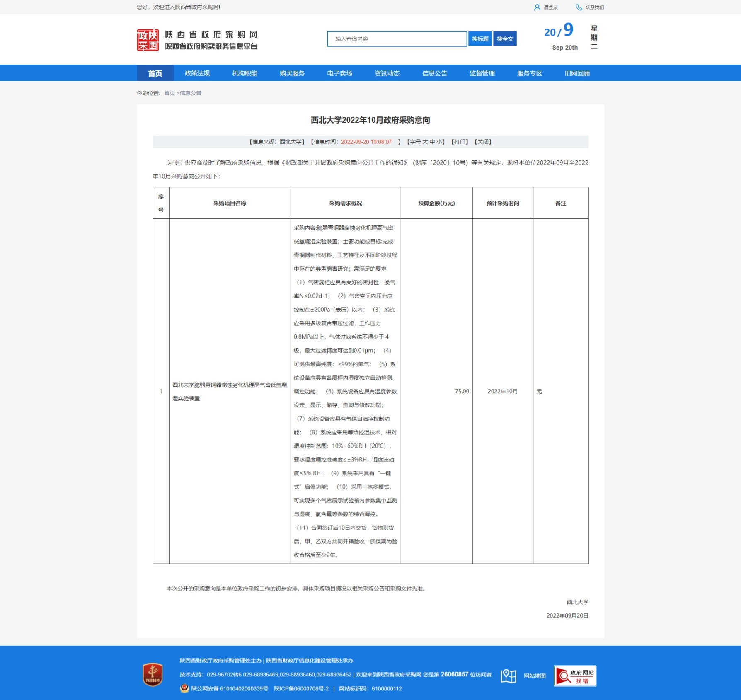Open the site map icon
Viewport: 741px width, 700px height.
[x=508, y=676]
